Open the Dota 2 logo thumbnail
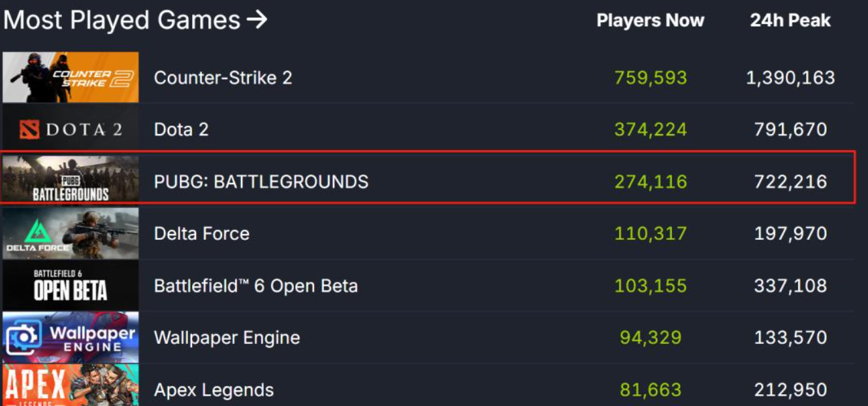The width and height of the screenshot is (868, 406). click(71, 129)
